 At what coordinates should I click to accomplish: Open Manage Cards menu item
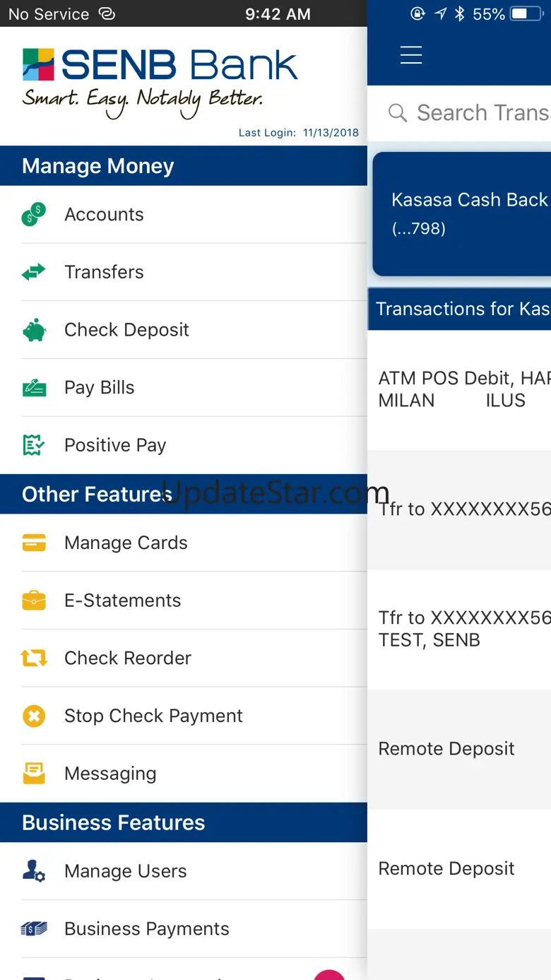coord(184,543)
